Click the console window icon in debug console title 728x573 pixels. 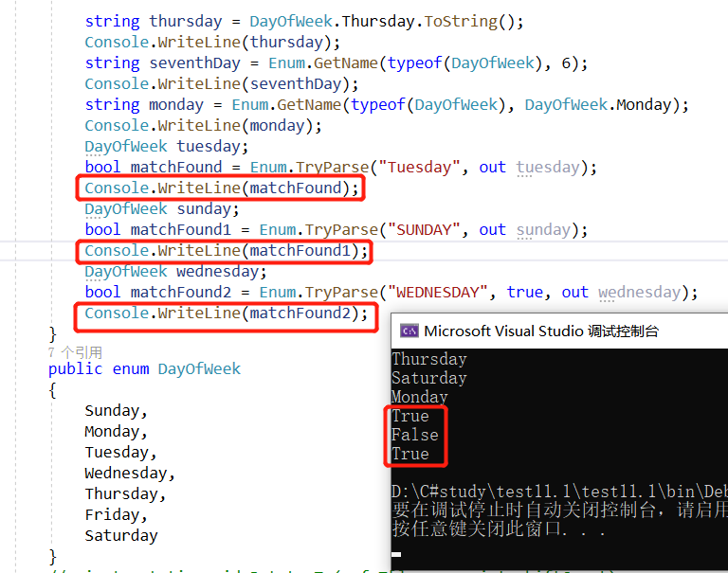(409, 331)
